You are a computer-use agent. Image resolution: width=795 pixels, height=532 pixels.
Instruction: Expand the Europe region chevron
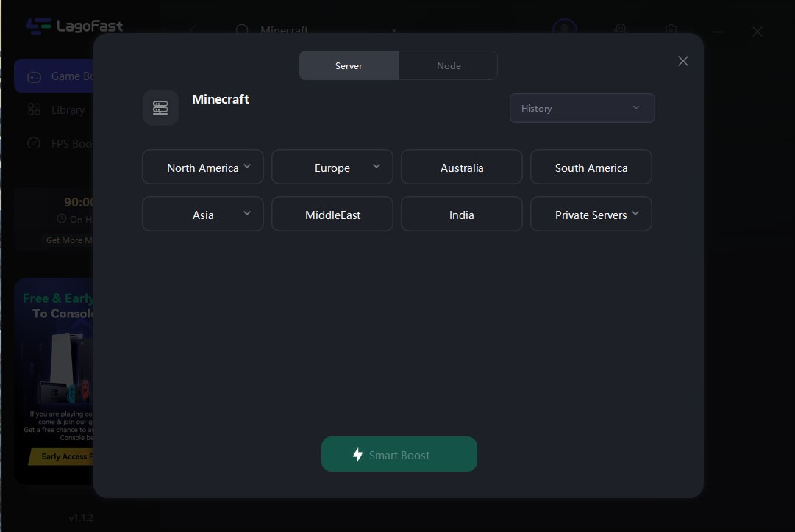point(377,167)
